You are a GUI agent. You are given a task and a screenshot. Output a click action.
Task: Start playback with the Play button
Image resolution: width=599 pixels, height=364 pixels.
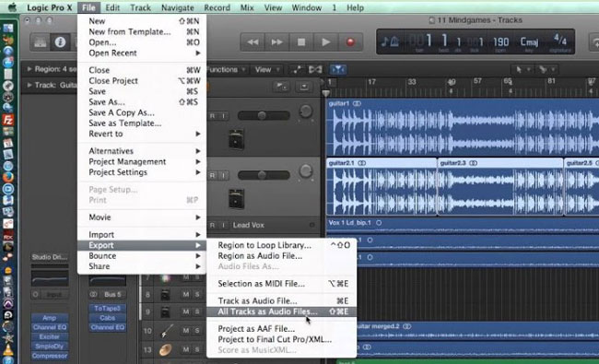pyautogui.click(x=325, y=42)
